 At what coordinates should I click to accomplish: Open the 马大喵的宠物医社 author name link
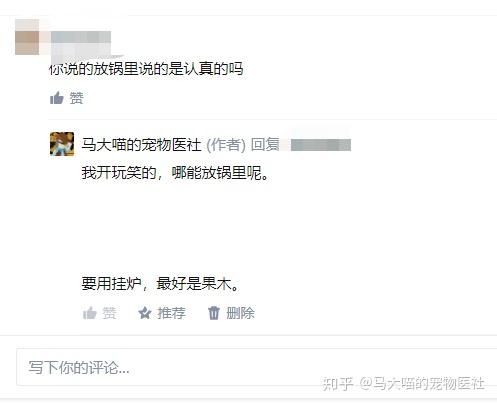[141, 145]
